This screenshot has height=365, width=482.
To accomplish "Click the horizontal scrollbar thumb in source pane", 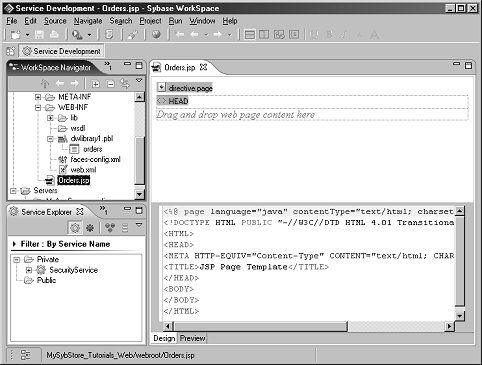I will tap(260, 326).
